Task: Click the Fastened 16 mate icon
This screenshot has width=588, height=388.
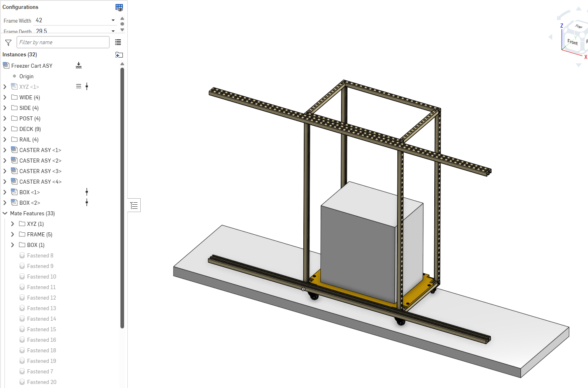Action: tap(22, 340)
